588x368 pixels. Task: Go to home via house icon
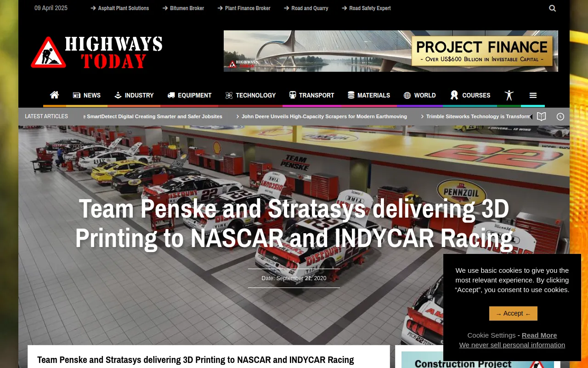[55, 95]
